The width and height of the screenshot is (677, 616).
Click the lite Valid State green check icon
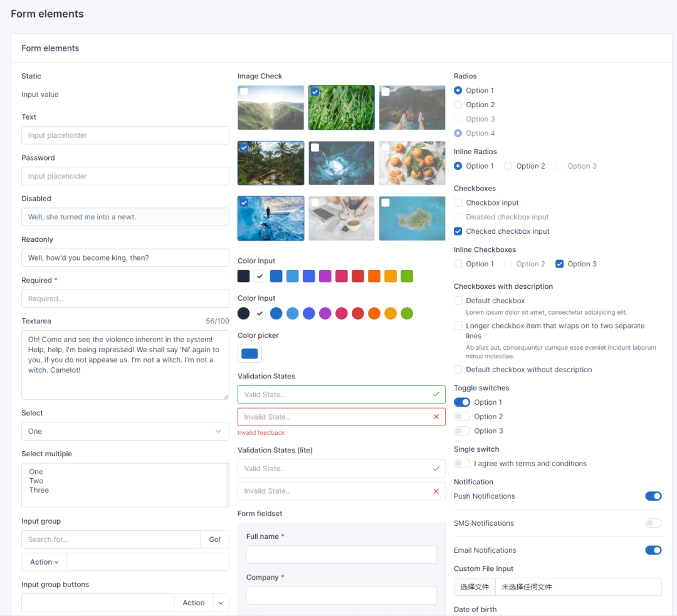click(436, 468)
